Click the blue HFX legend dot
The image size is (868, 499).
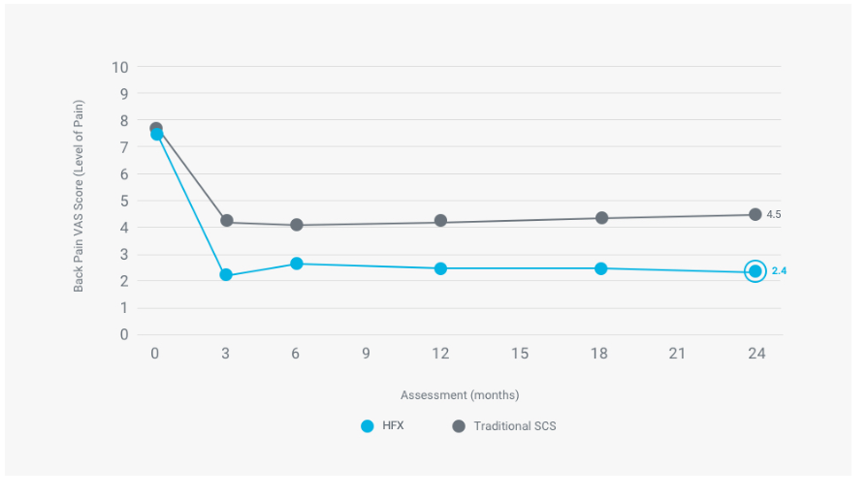click(368, 426)
